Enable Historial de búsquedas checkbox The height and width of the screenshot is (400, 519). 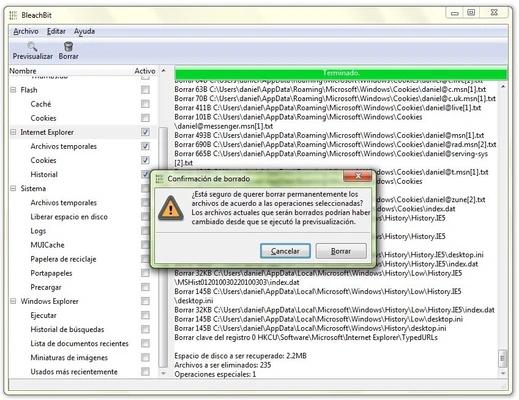[145, 329]
